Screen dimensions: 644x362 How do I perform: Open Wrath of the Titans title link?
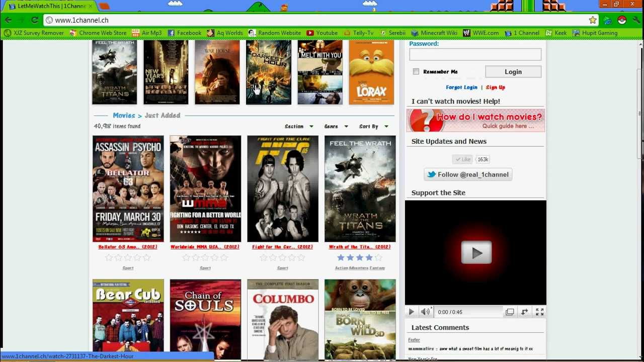pyautogui.click(x=360, y=247)
